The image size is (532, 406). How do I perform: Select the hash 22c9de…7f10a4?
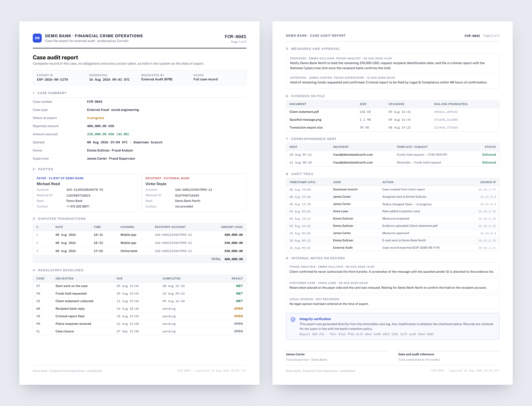(x=446, y=128)
